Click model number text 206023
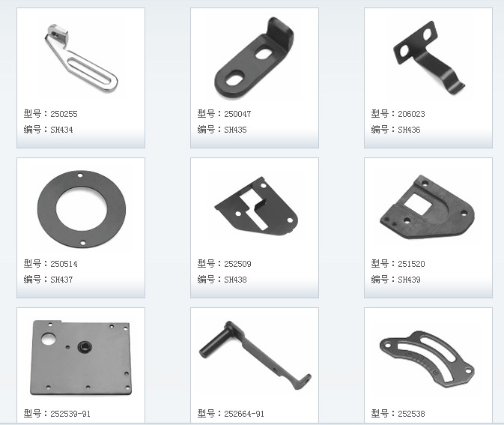The image size is (504, 425). [411, 114]
